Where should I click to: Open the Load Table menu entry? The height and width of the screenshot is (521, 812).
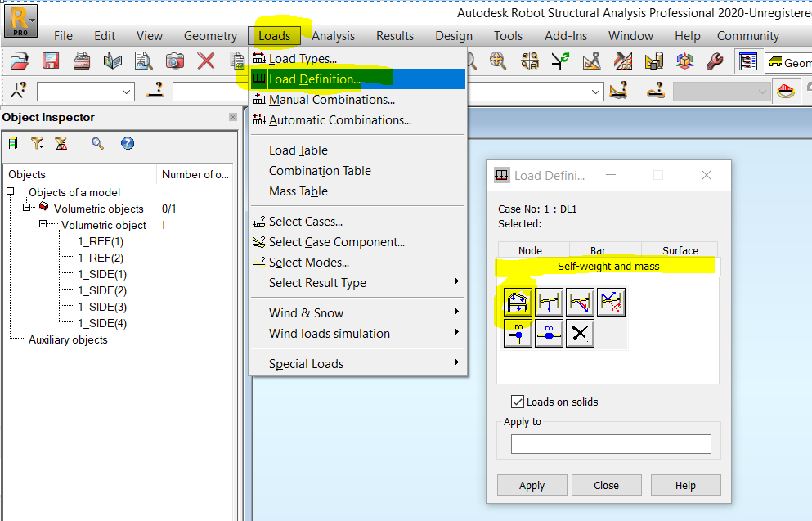pyautogui.click(x=358, y=150)
